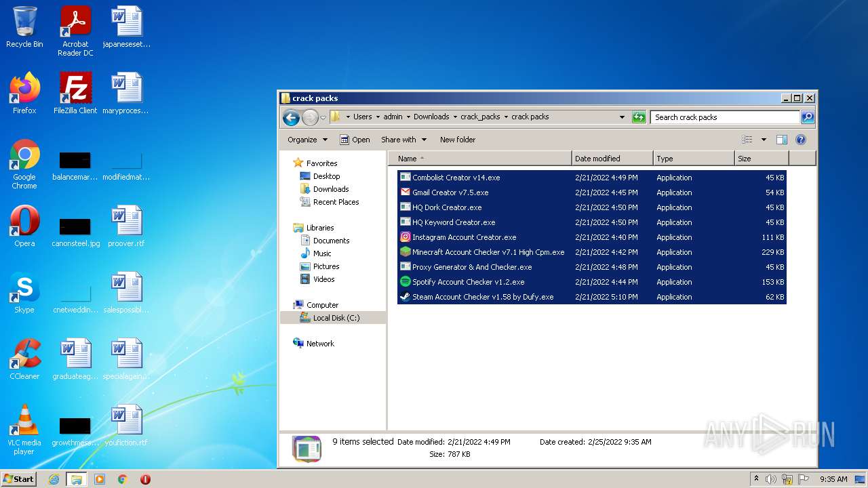Click the taskbar clock showing 9:35 AM
The image size is (868, 488).
tap(833, 479)
